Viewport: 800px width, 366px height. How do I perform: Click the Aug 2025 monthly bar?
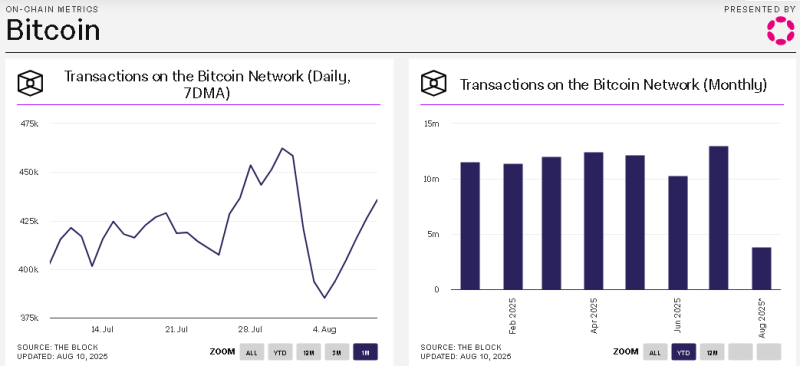coord(761,269)
